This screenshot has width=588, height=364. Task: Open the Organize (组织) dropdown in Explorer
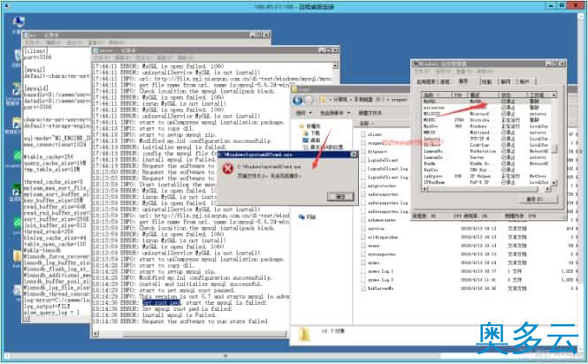[x=303, y=113]
